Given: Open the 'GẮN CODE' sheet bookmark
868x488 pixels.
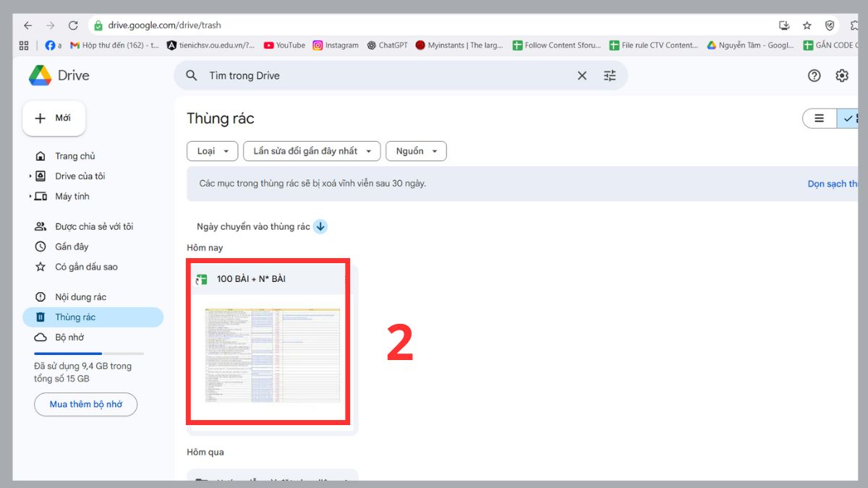Looking at the screenshot, I should tap(830, 45).
